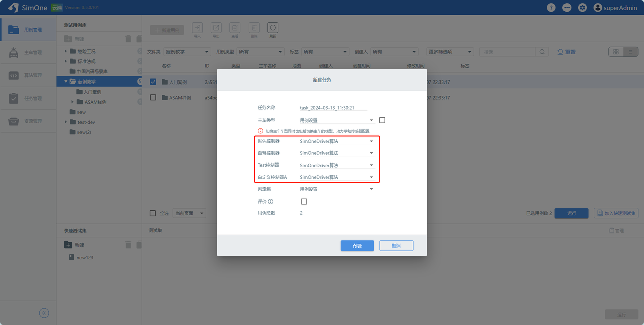Viewport: 644px width, 325px height.
Task: Switch to 算法管理 in the sidebar
Action: pyautogui.click(x=28, y=75)
